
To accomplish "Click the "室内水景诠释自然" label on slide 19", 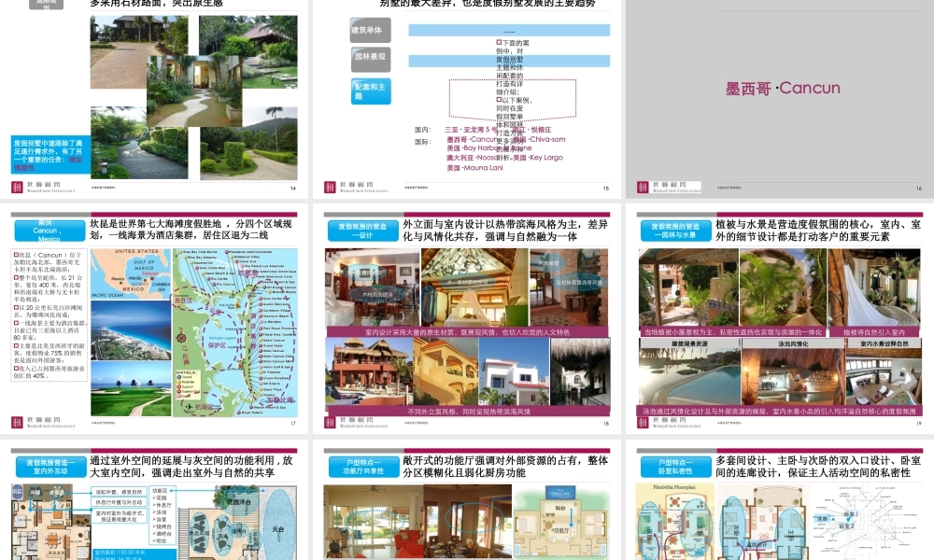I will (x=884, y=343).
